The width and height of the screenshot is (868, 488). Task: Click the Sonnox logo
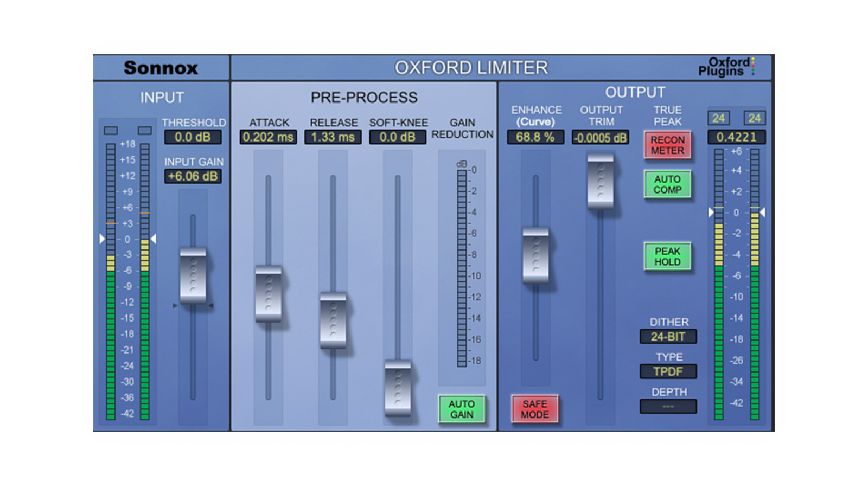pyautogui.click(x=161, y=68)
